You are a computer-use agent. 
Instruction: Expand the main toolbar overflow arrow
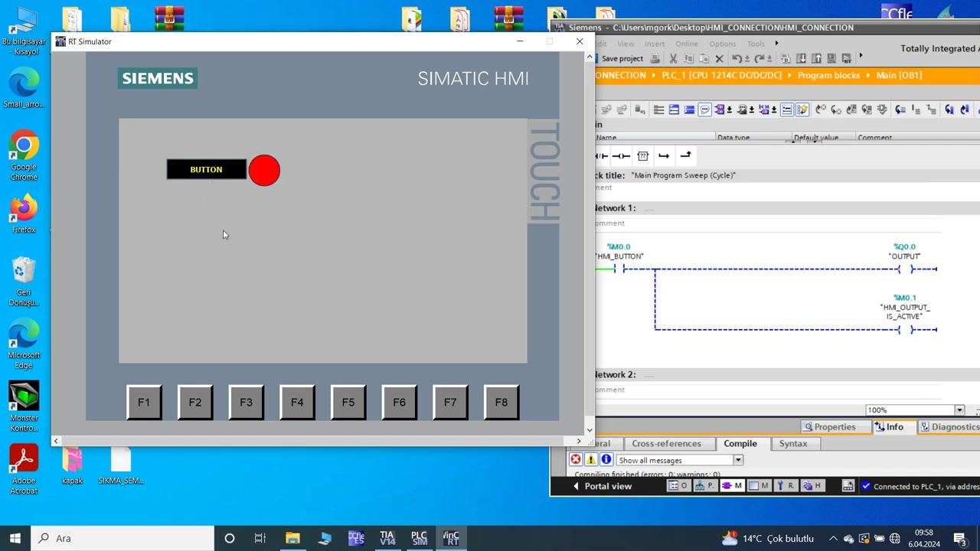coord(861,55)
